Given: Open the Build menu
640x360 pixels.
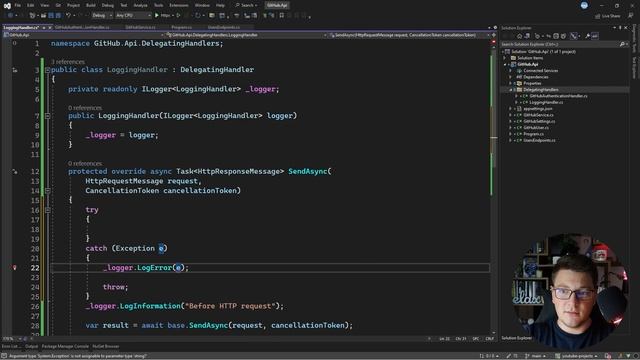Looking at the screenshot, I should click(x=91, y=5).
